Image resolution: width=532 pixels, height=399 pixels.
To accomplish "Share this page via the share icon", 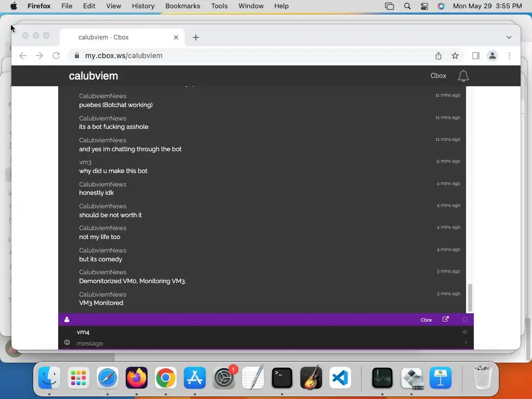I will (438, 56).
